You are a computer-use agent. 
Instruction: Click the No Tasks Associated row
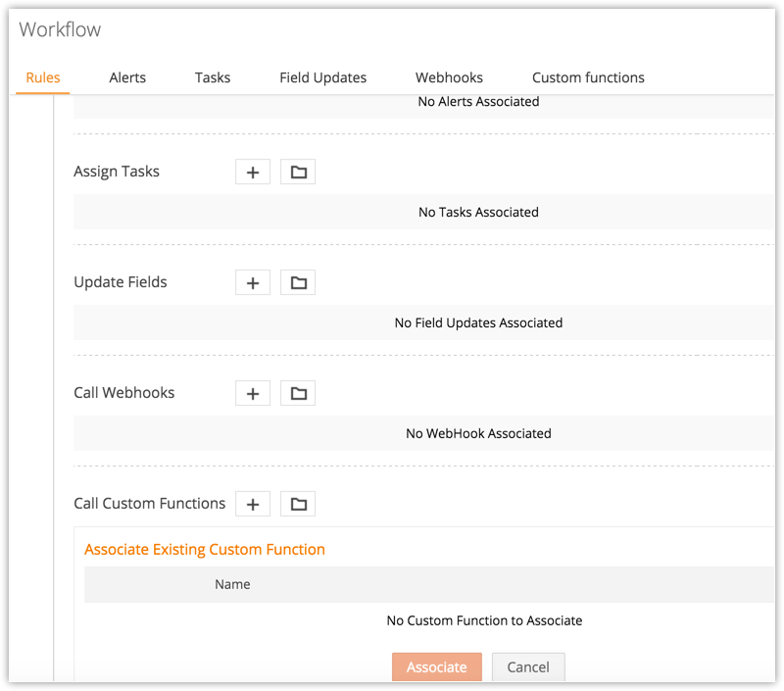pyautogui.click(x=478, y=212)
